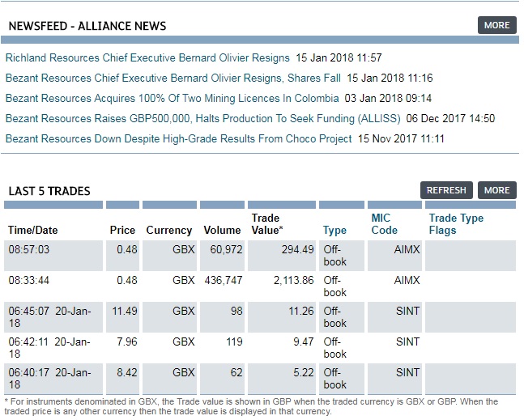524x420 pixels.
Task: Select the 15 Nov 2017 11:11 timestamp
Action: 401,138
